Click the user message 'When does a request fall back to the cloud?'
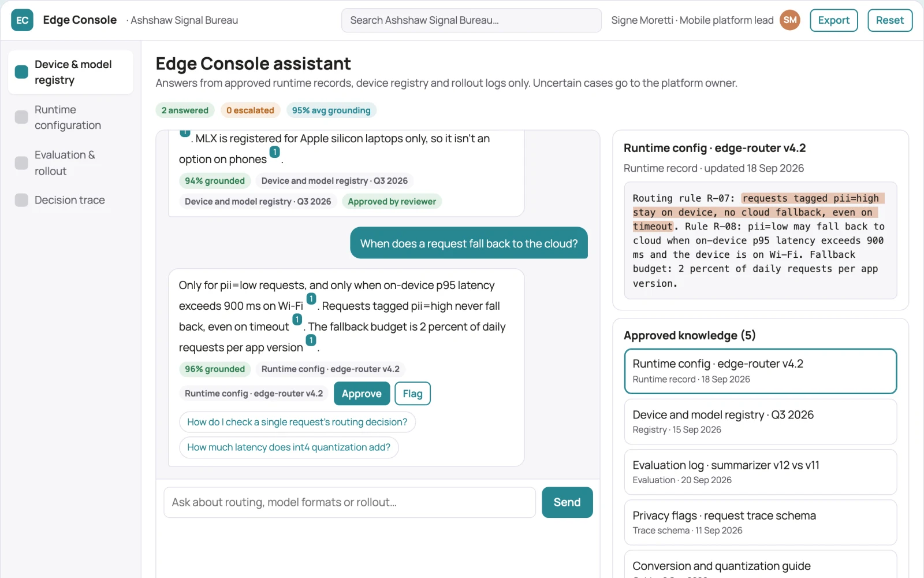Image resolution: width=924 pixels, height=578 pixels. 469,243
